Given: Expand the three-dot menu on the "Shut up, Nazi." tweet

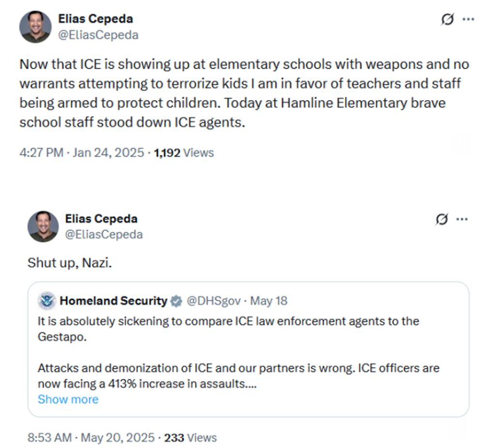Looking at the screenshot, I should [462, 219].
